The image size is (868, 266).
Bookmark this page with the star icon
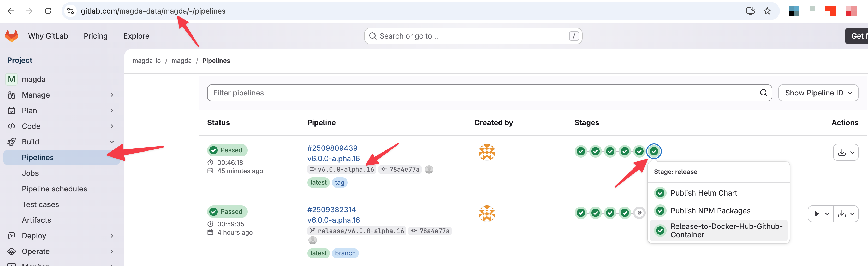coord(767,11)
